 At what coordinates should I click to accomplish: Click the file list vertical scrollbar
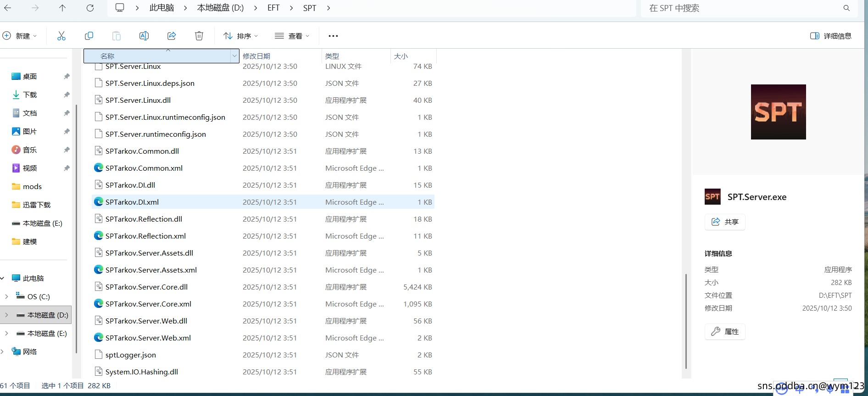point(686,321)
